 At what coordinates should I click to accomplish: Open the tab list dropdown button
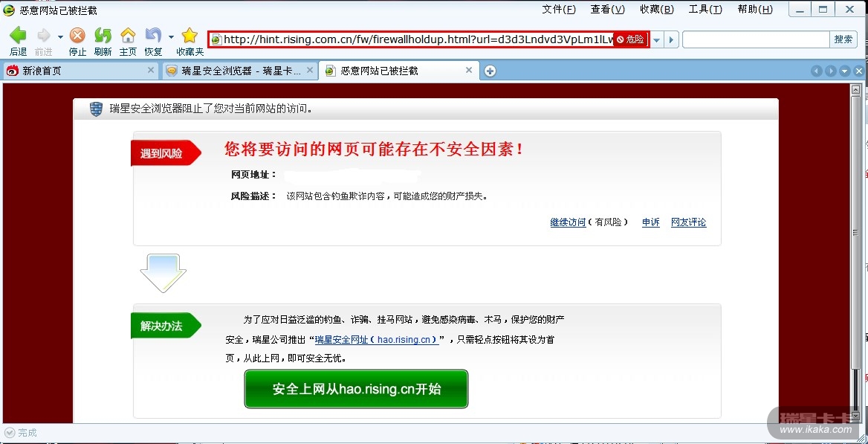coord(844,71)
